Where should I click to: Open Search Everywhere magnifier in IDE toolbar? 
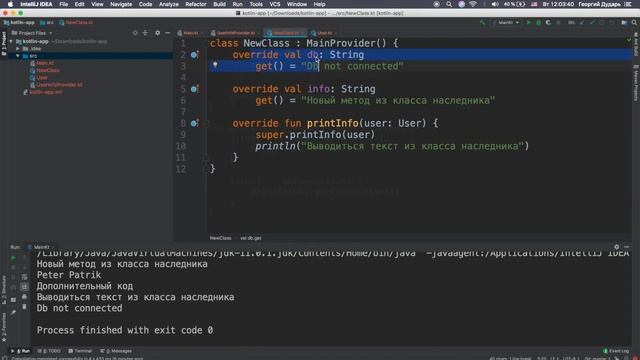click(634, 23)
